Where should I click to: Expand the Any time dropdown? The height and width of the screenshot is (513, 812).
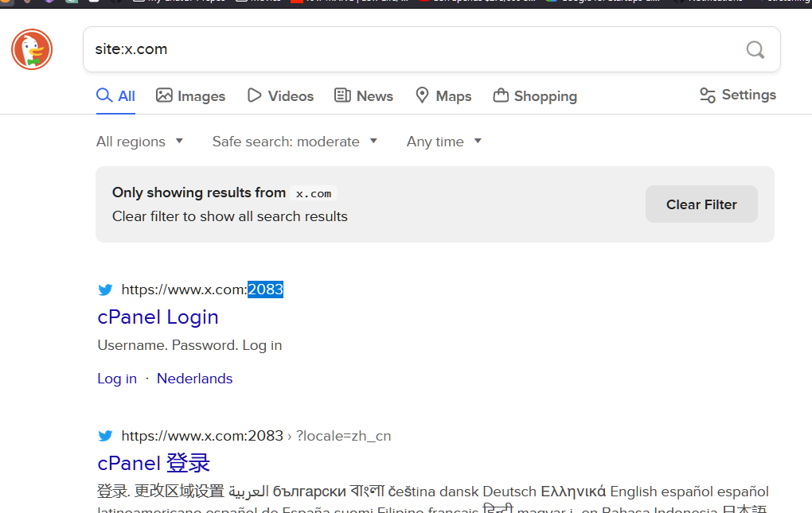[x=443, y=142]
